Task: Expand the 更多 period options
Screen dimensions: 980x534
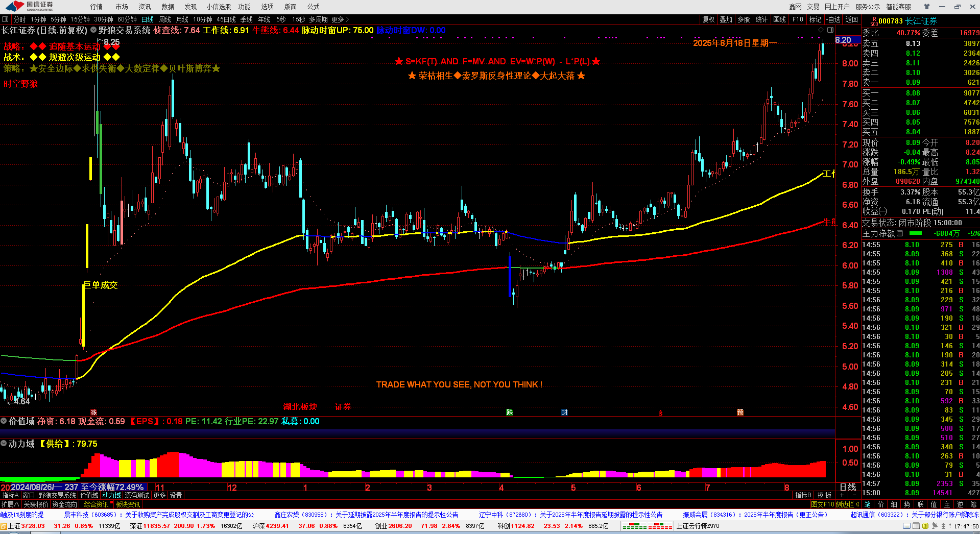Action: pyautogui.click(x=340, y=19)
